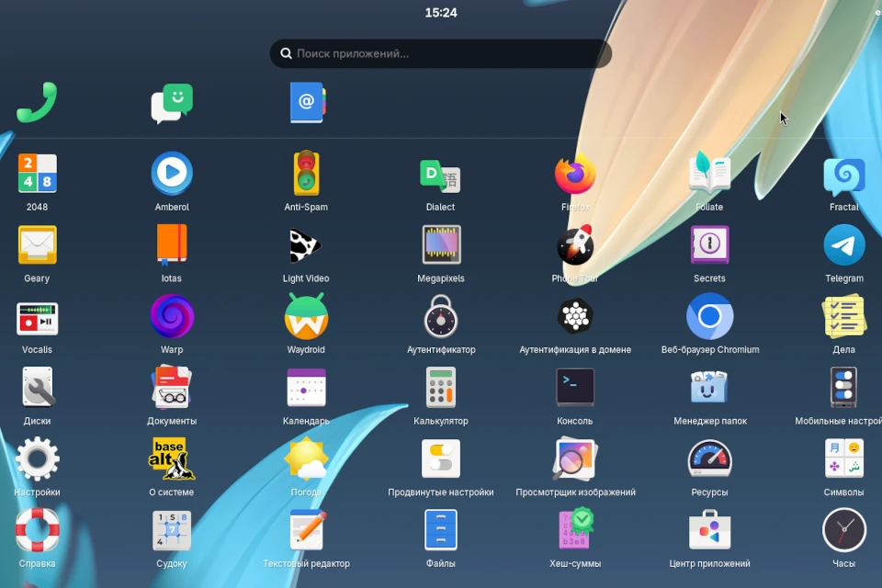Screen dimensions: 882x588
Task: Click the application search field
Action: 441,53
